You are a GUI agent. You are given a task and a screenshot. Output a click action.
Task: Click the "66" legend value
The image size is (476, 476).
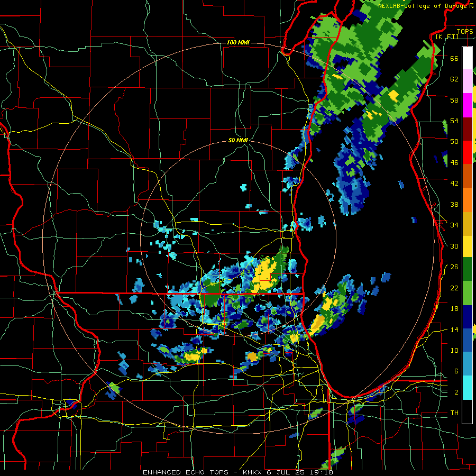(454, 58)
